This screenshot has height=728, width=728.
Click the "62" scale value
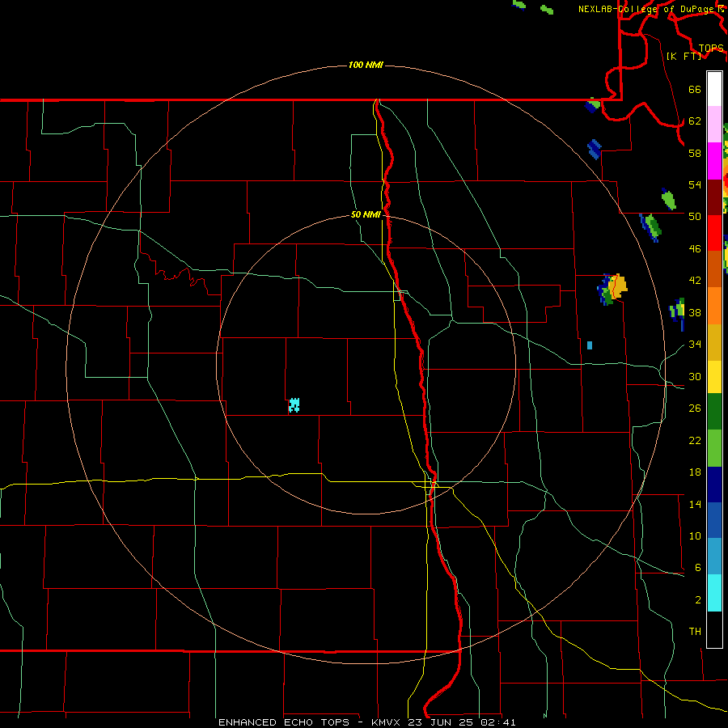[x=695, y=121]
